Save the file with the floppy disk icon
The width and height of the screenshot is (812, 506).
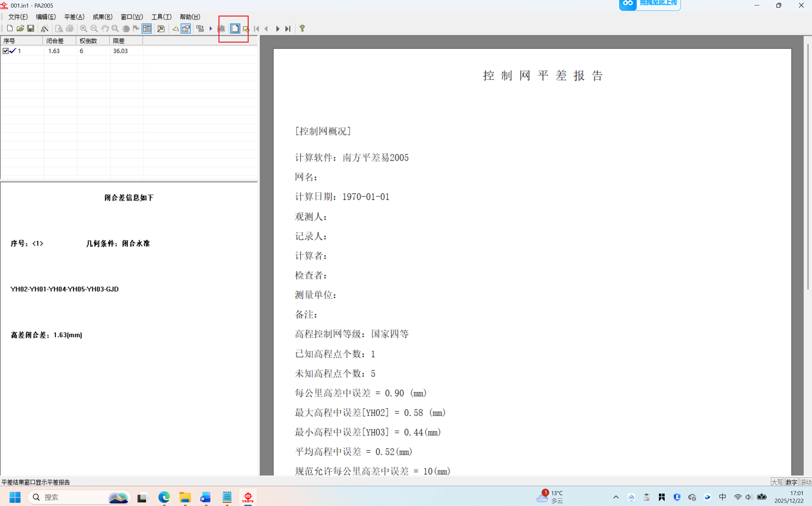pyautogui.click(x=31, y=28)
